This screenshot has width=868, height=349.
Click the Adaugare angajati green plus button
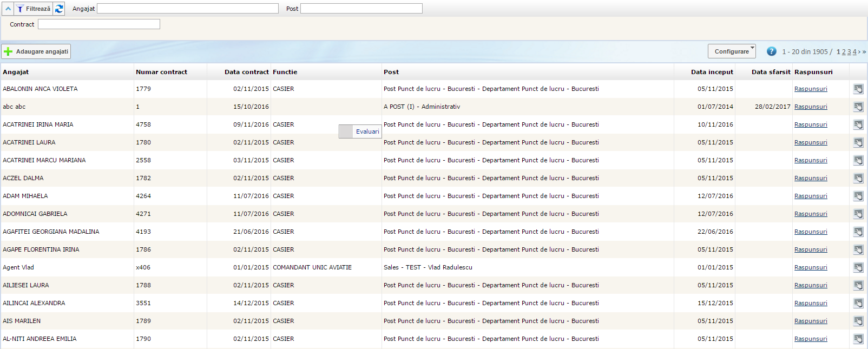coord(36,51)
